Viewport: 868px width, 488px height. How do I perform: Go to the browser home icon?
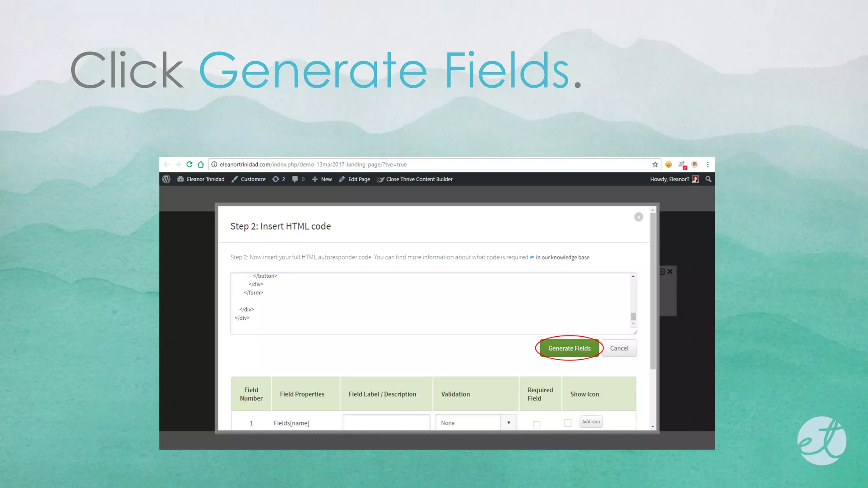tap(201, 164)
